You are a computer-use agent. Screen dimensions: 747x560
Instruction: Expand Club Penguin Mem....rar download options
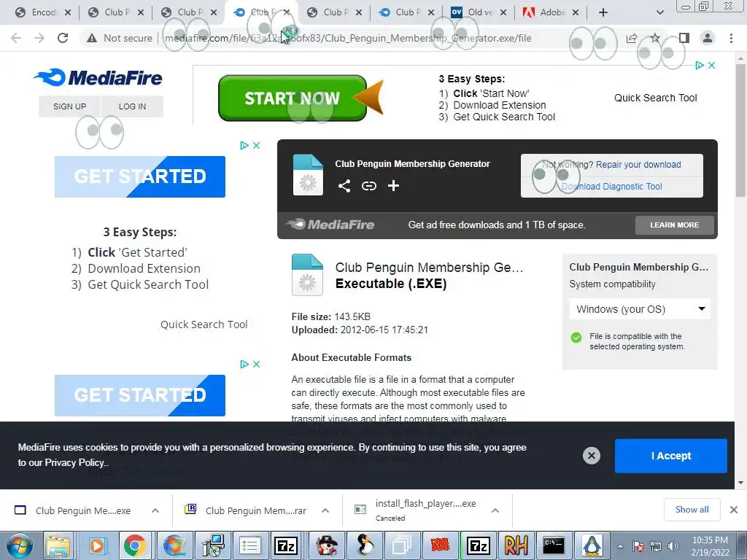(x=325, y=510)
